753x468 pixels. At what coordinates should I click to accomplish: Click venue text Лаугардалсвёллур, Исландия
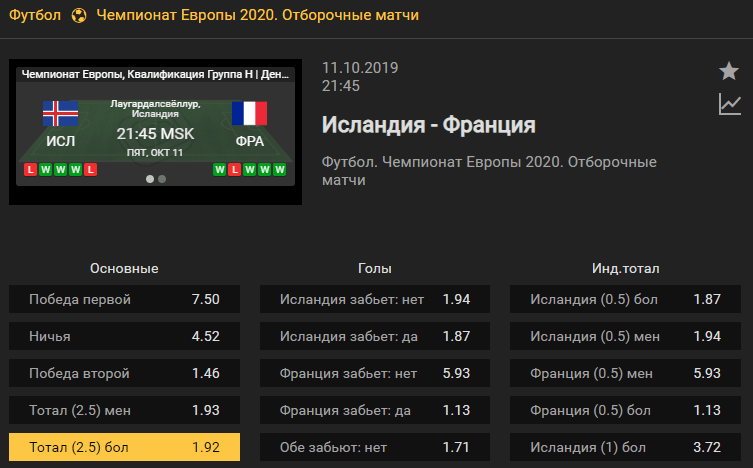pos(155,108)
